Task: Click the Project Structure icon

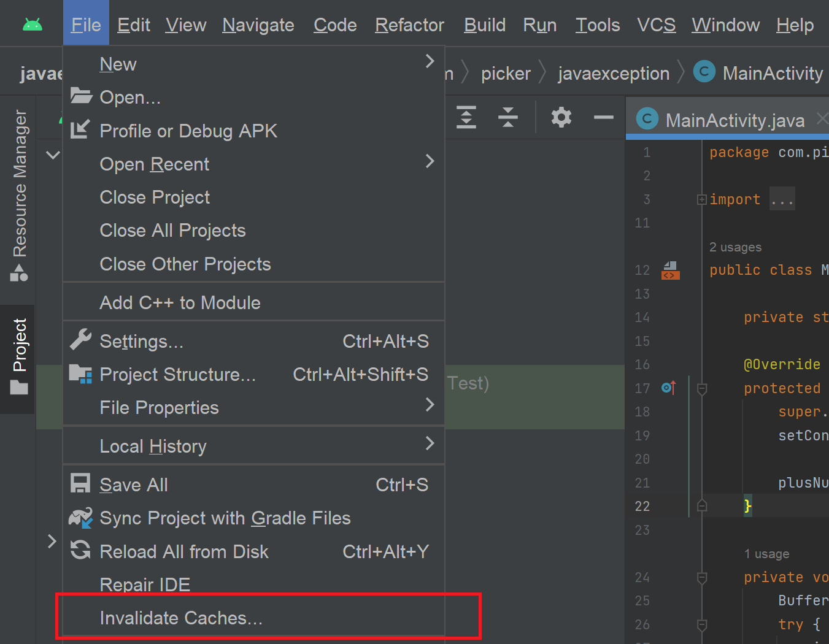Action: point(80,374)
